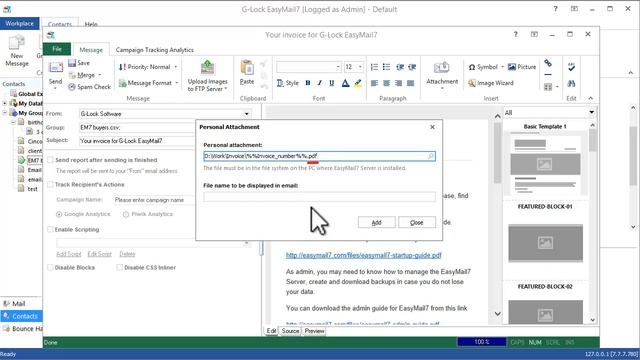Viewport: 640px width, 360px height.
Task: Select the Google Analytics radio button
Action: click(x=59, y=214)
